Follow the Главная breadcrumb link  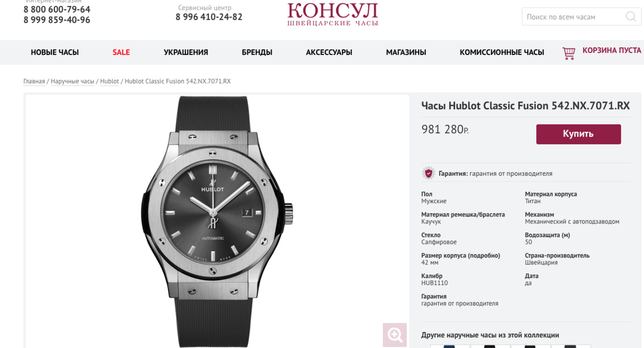point(34,81)
